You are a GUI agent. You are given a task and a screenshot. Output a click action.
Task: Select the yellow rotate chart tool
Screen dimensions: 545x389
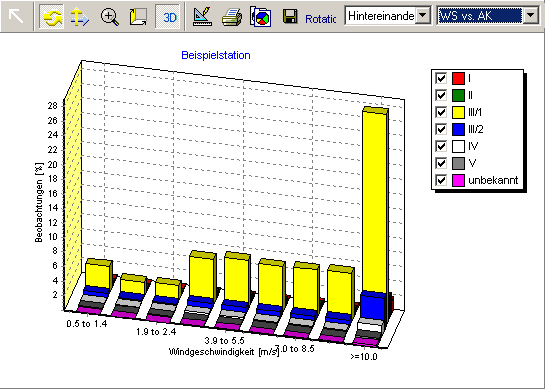(x=51, y=16)
